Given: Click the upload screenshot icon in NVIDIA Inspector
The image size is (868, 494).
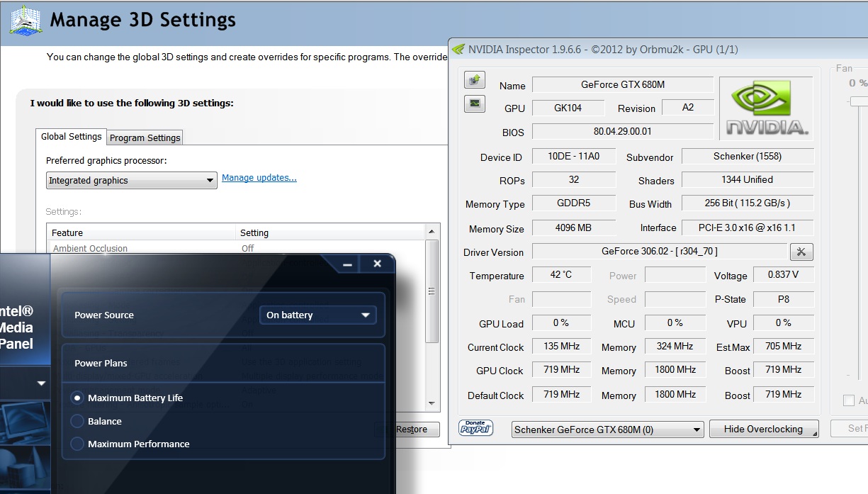Looking at the screenshot, I should coord(475,80).
